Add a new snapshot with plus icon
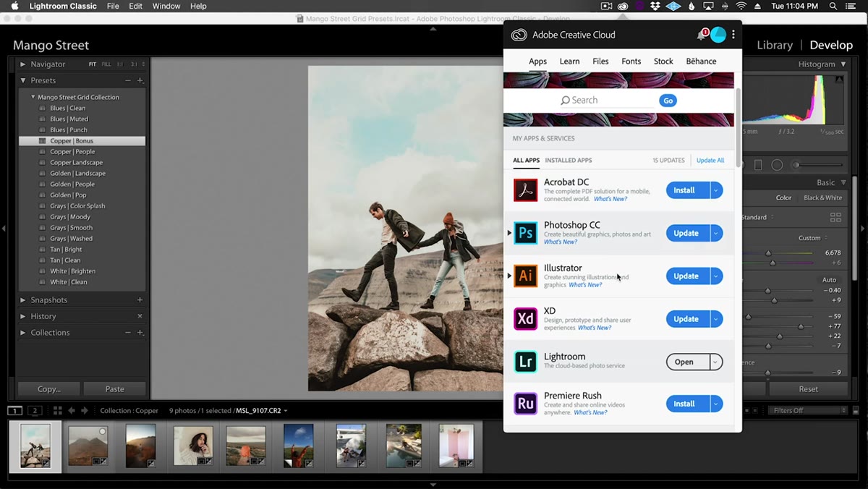This screenshot has width=868, height=489. 140,299
